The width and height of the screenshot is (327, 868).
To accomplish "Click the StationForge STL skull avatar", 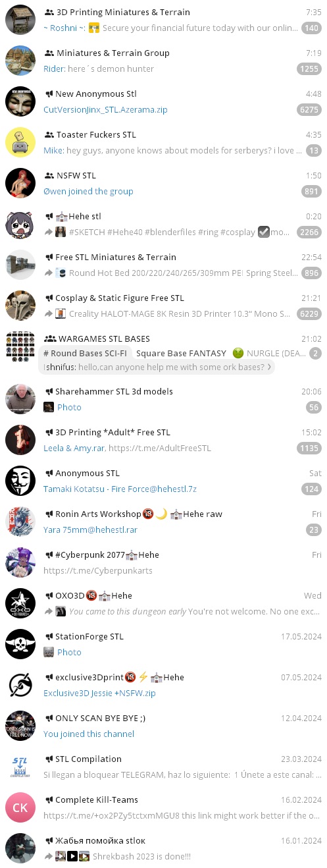I will coord(20,644).
